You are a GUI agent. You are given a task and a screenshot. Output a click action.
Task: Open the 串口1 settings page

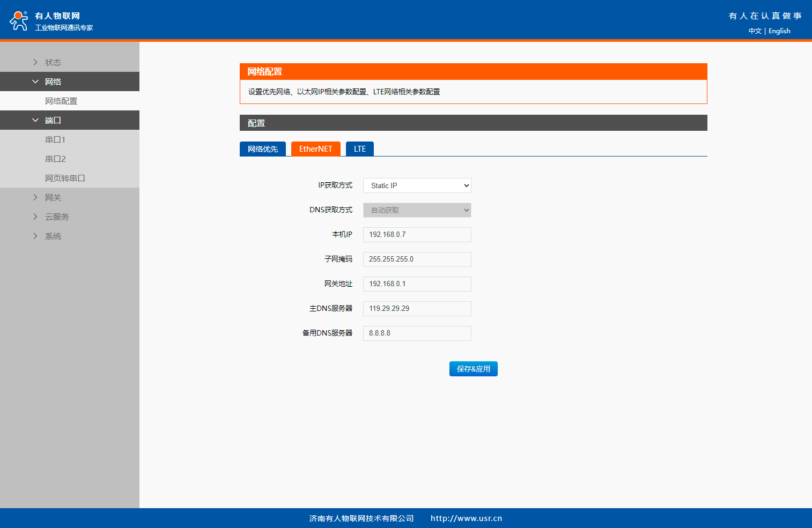click(x=55, y=139)
